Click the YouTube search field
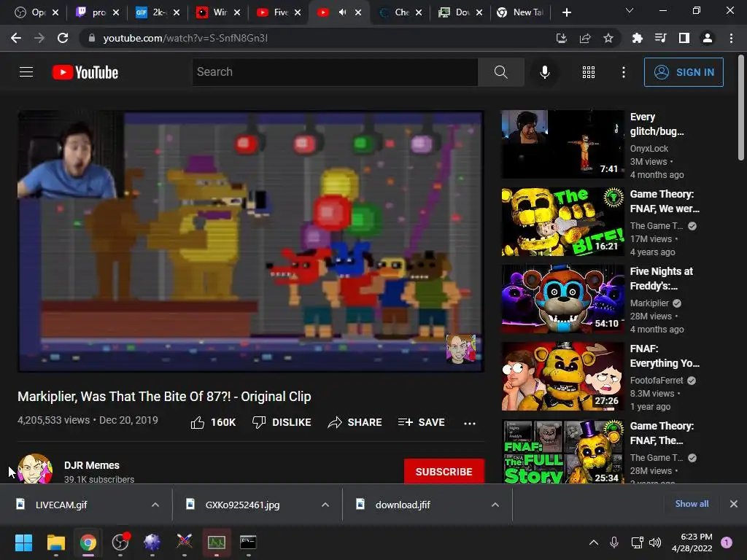Image resolution: width=747 pixels, height=560 pixels. click(335, 72)
